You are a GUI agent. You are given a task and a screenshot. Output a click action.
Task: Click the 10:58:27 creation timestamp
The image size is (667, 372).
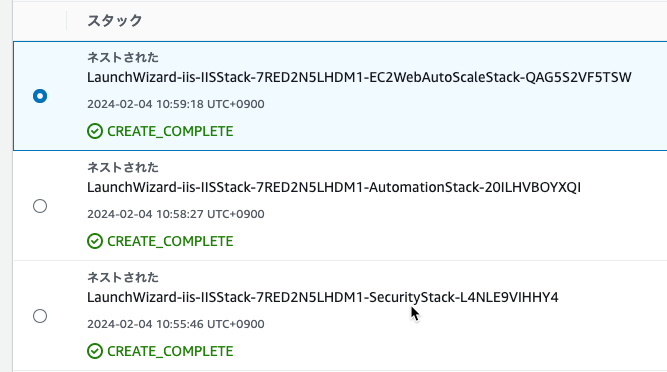coord(176,214)
